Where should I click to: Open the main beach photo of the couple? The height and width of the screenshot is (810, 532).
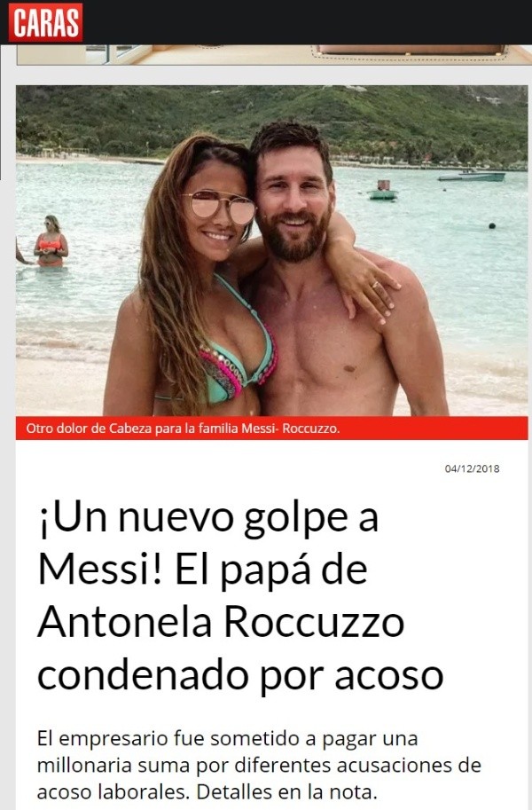click(271, 250)
